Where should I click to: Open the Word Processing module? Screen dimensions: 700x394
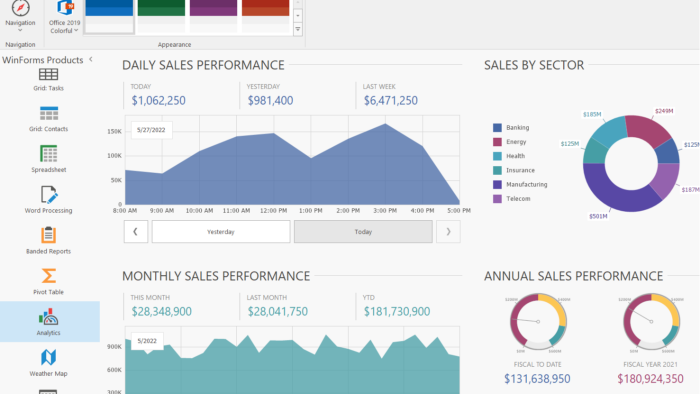coord(48,200)
